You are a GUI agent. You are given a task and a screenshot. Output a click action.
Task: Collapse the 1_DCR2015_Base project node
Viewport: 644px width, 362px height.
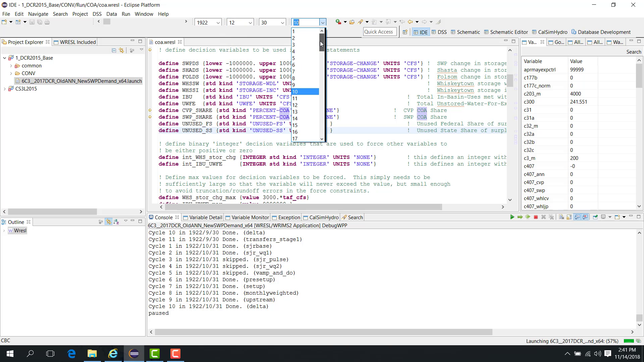tap(4, 58)
